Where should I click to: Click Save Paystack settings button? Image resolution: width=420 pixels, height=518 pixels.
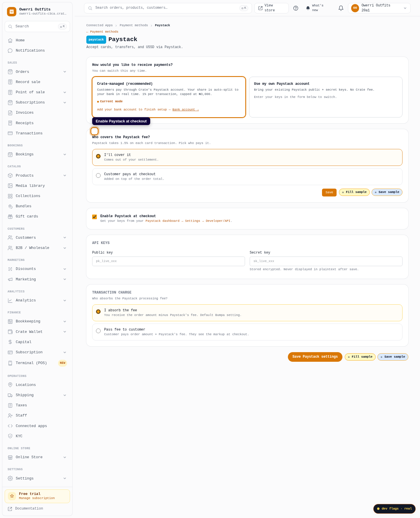(315, 357)
